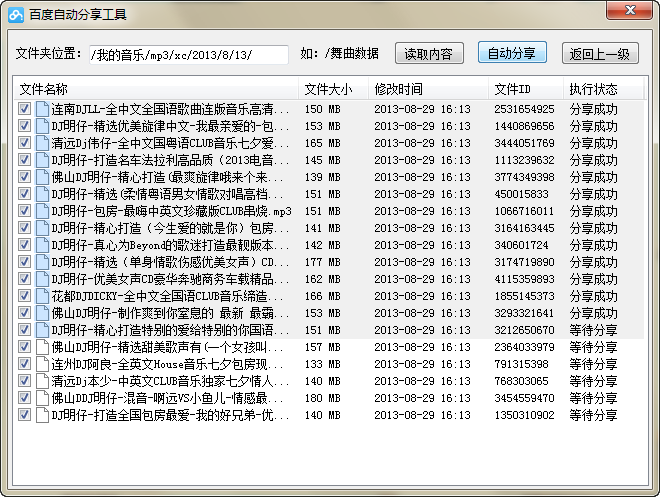The width and height of the screenshot is (660, 497).
Task: Click file icon of 制作爽到你窒息 row
Action: point(42,313)
